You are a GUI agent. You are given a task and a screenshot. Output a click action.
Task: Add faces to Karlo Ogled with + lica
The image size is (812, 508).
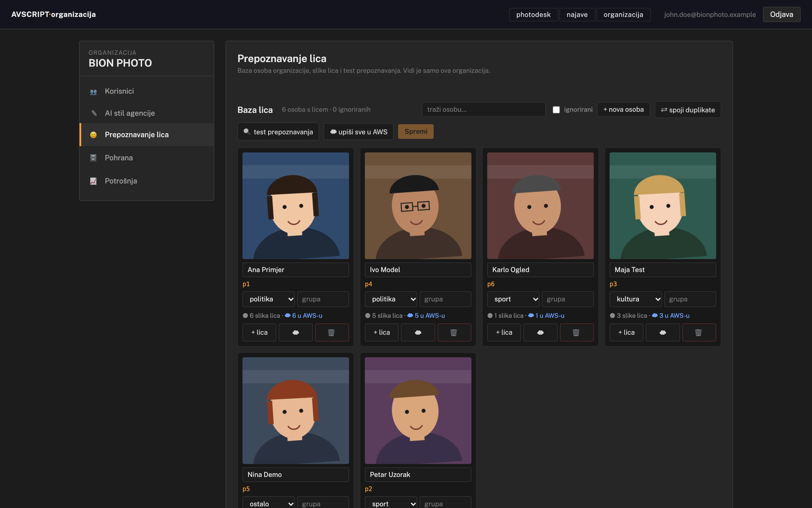pyautogui.click(x=504, y=332)
